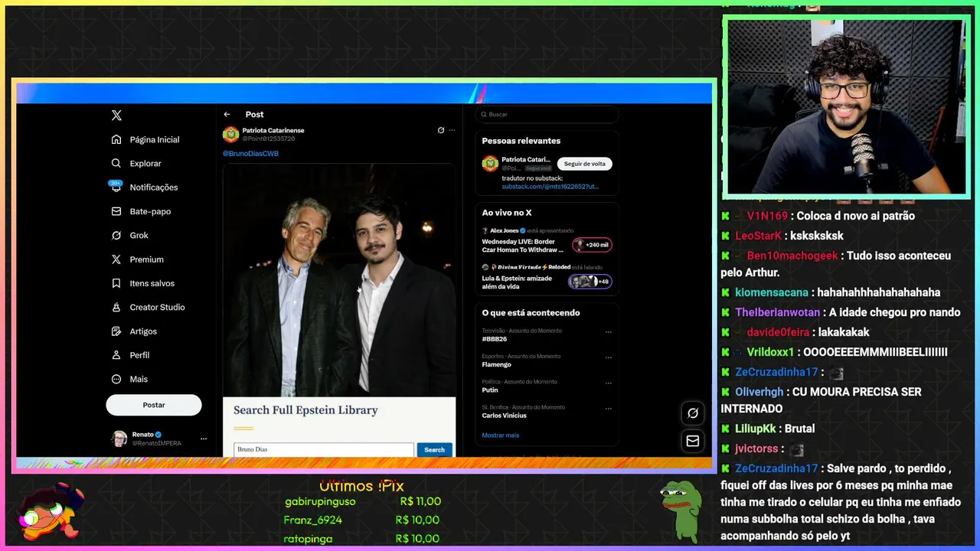Image resolution: width=980 pixels, height=551 pixels.
Task: Open the photo of two men
Action: [x=339, y=279]
